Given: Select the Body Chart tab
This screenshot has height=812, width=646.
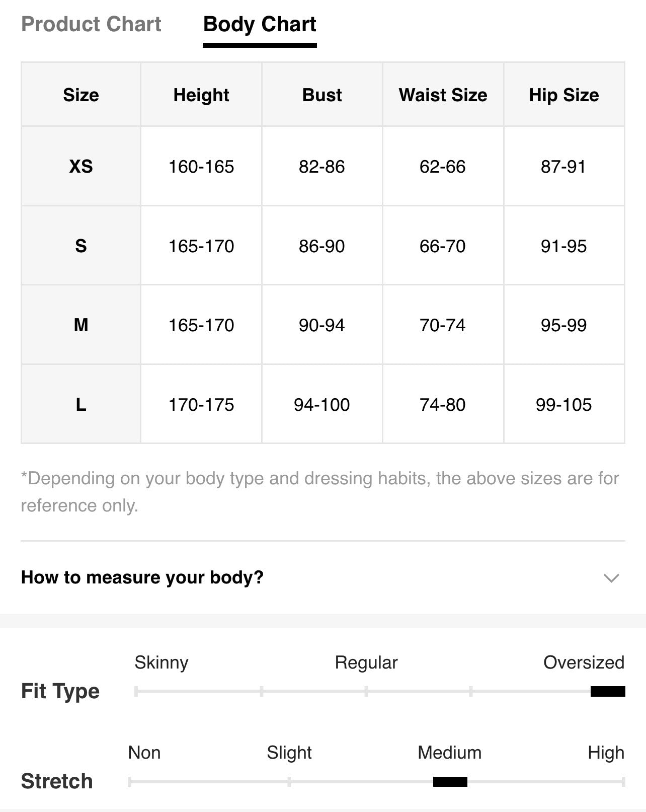Looking at the screenshot, I should tap(260, 24).
